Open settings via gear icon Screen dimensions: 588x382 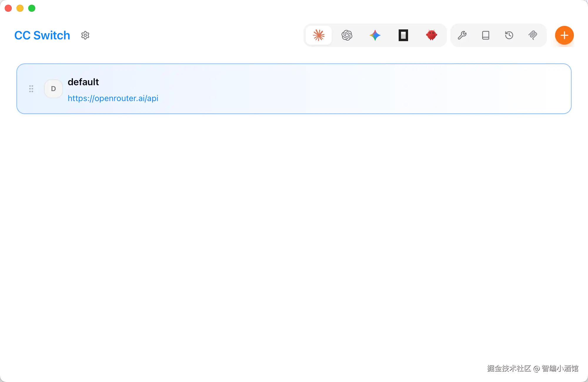[85, 35]
